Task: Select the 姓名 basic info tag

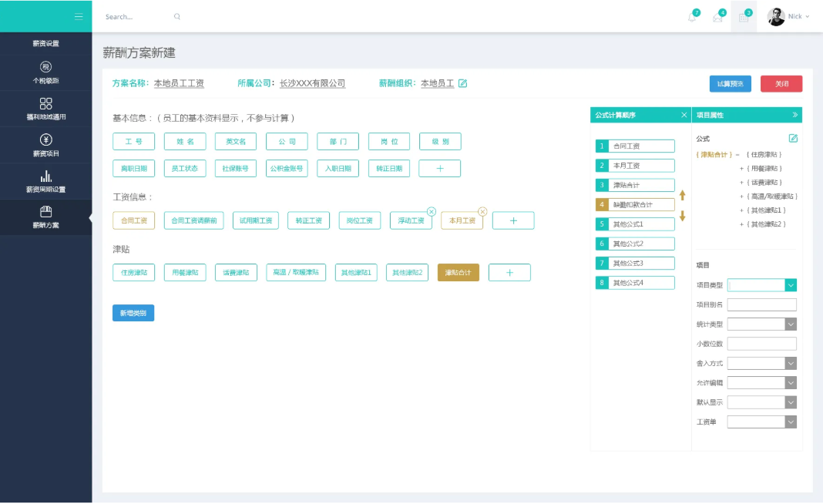Action: [185, 141]
